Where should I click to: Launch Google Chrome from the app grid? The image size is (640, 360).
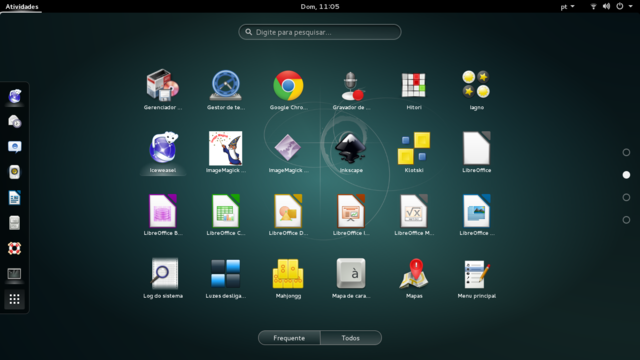click(288, 86)
